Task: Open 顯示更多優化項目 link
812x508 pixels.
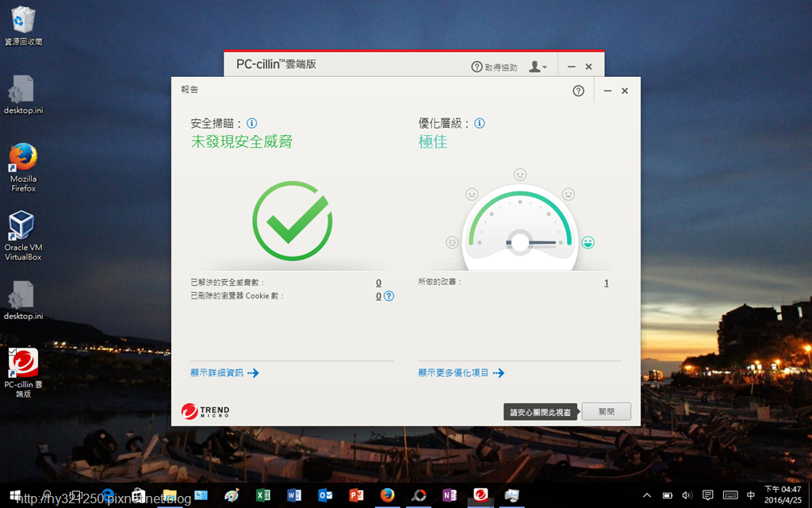Action: coord(462,373)
